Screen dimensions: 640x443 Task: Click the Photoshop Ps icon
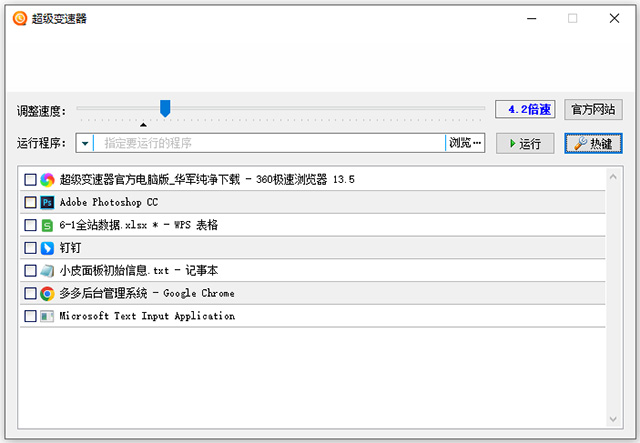47,203
